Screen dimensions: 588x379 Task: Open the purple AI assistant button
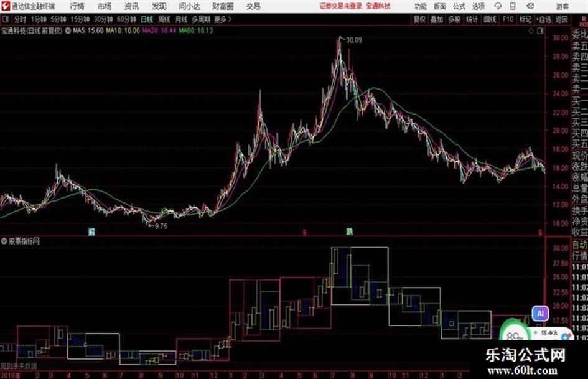coord(540,313)
